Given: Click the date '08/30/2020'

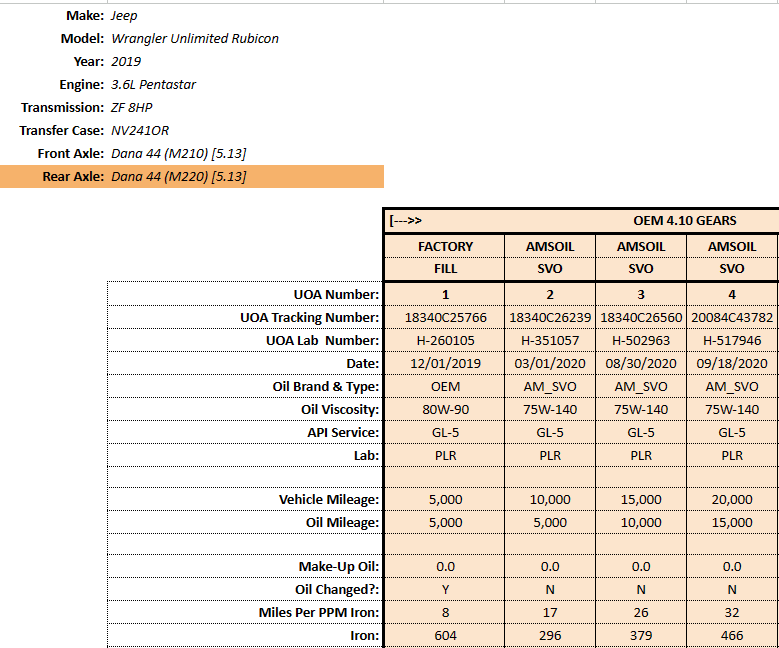Looking at the screenshot, I should (x=641, y=363).
